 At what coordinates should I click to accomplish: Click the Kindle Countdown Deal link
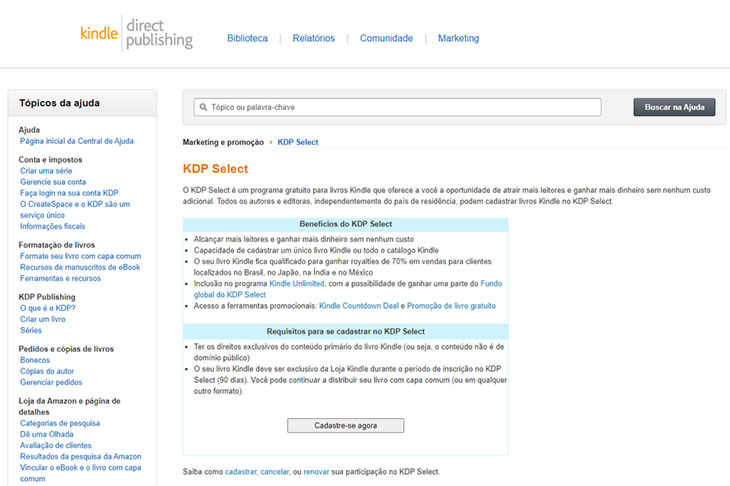coord(359,306)
